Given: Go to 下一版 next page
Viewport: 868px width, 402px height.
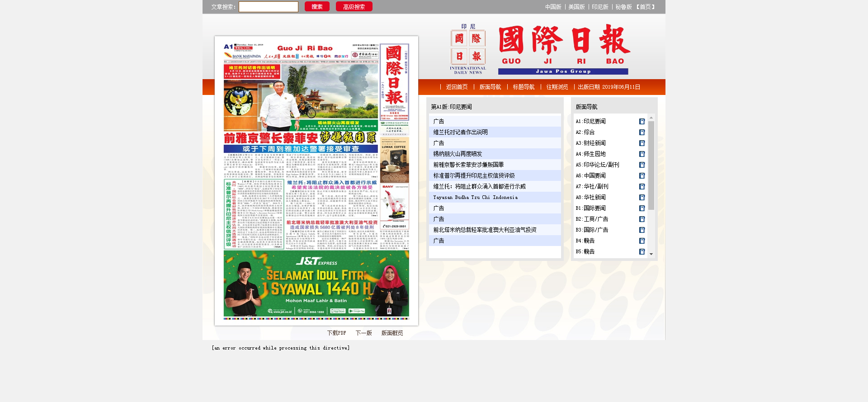Looking at the screenshot, I should point(363,333).
